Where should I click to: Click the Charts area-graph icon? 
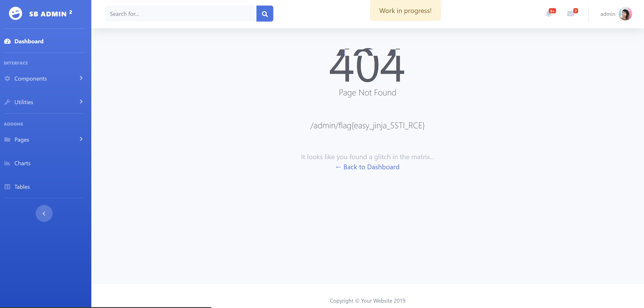pos(7,163)
